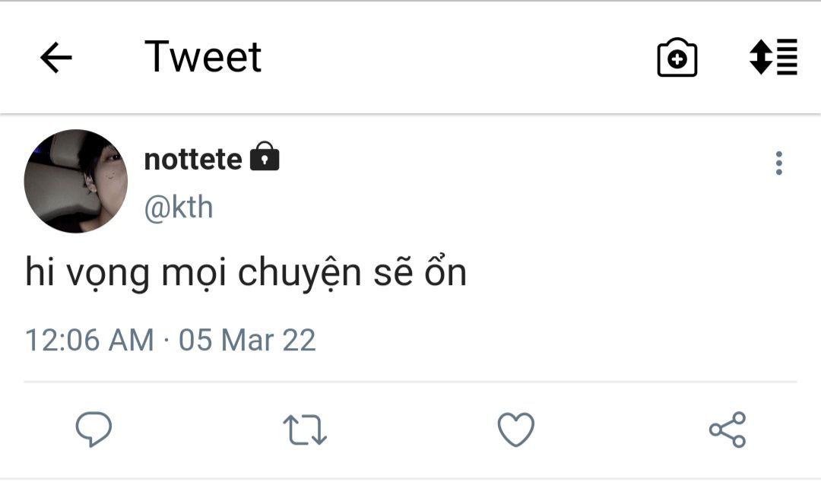The image size is (821, 504).
Task: Like the tweet with the heart icon
Action: (x=516, y=430)
